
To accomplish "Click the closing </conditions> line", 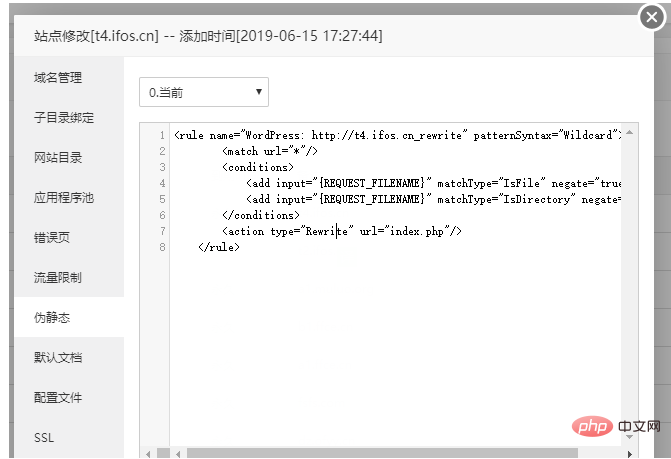I will click(x=261, y=215).
